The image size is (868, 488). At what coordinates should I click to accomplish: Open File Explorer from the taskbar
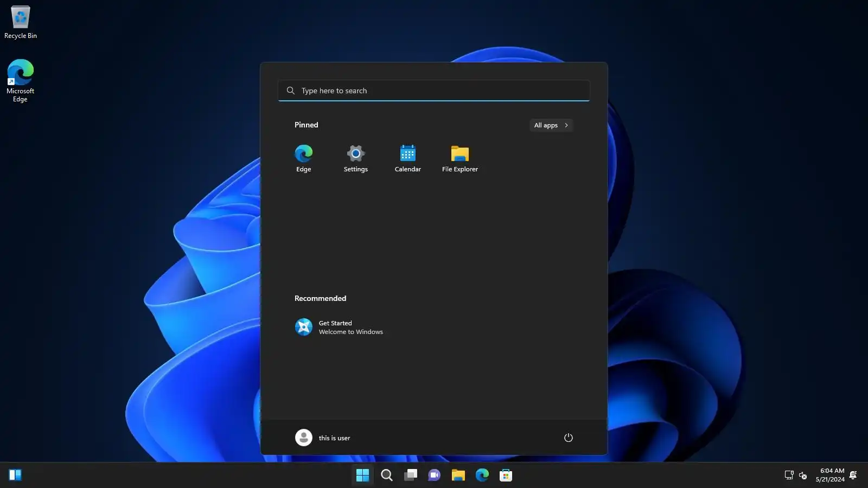point(458,476)
